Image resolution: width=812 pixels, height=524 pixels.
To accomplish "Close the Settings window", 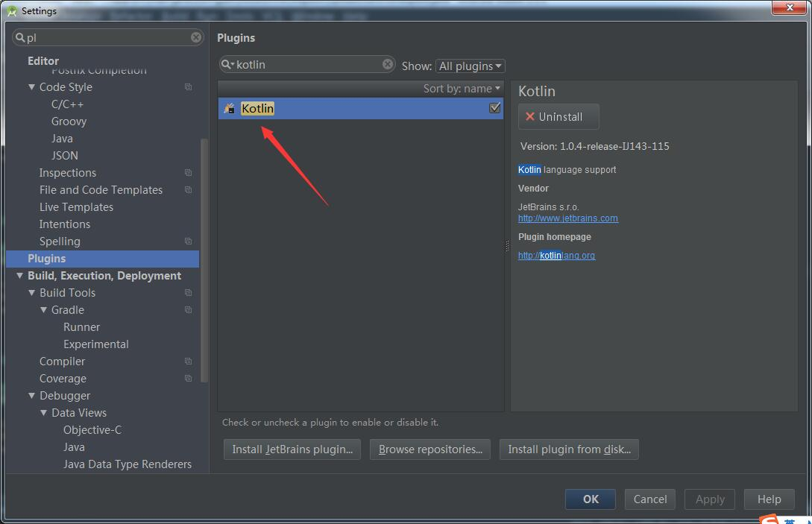I will [789, 7].
